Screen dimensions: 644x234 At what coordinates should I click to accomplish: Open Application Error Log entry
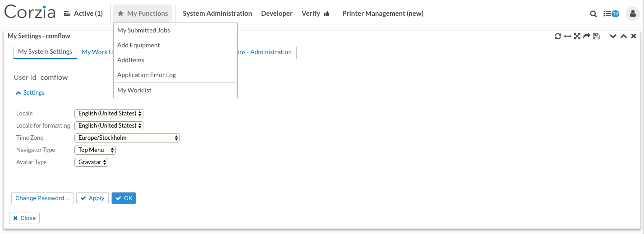tap(175, 75)
